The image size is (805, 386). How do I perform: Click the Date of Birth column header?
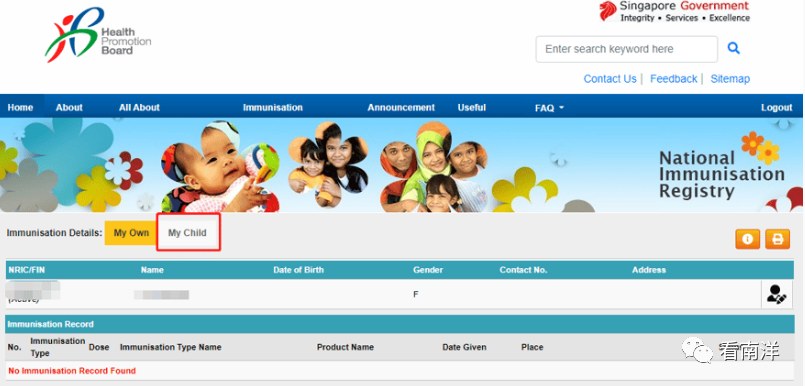tap(299, 270)
